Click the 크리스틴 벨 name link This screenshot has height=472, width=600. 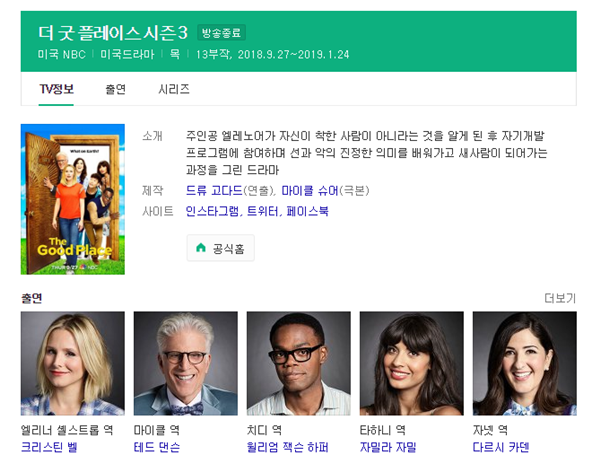tap(49, 447)
